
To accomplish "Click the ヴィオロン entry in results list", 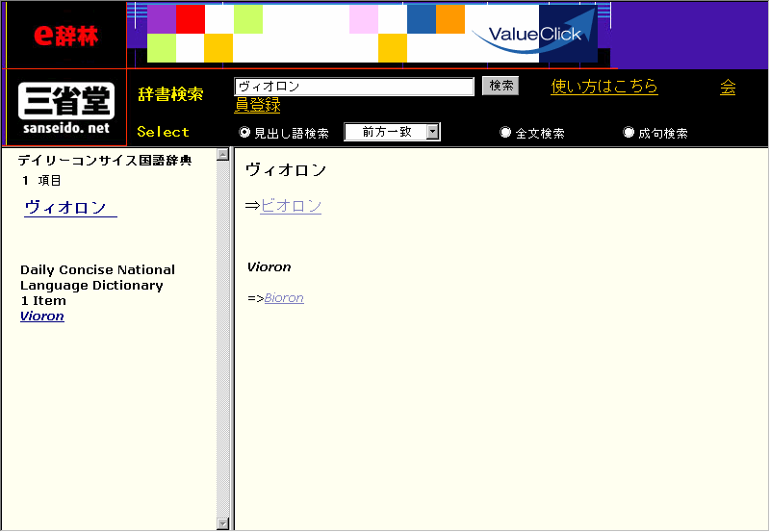I will (65, 207).
